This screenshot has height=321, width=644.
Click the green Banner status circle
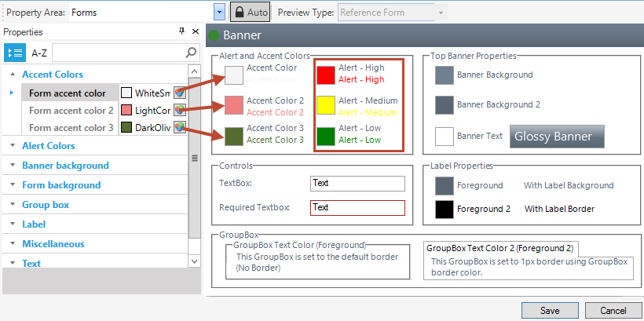tap(214, 35)
